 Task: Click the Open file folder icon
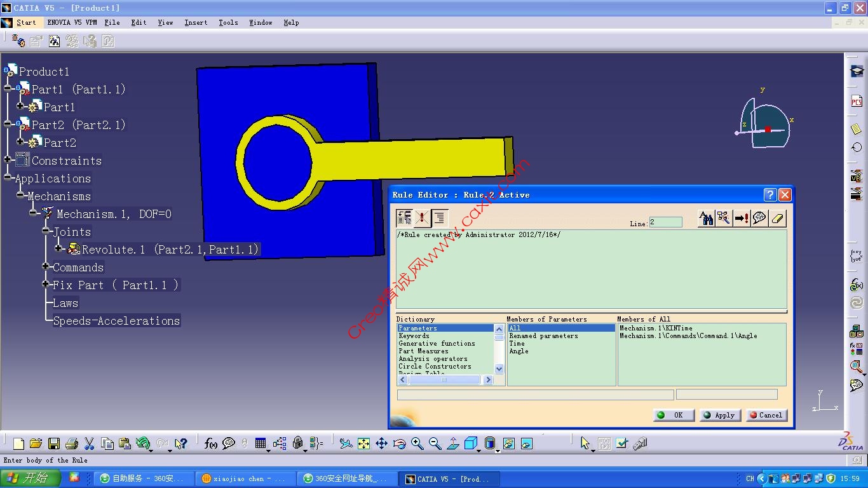(36, 444)
